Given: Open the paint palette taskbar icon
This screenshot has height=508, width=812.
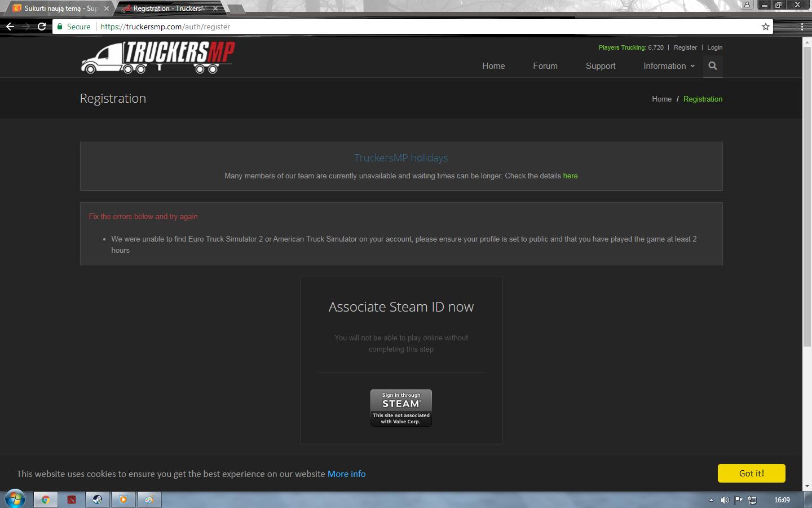Looking at the screenshot, I should 149,500.
